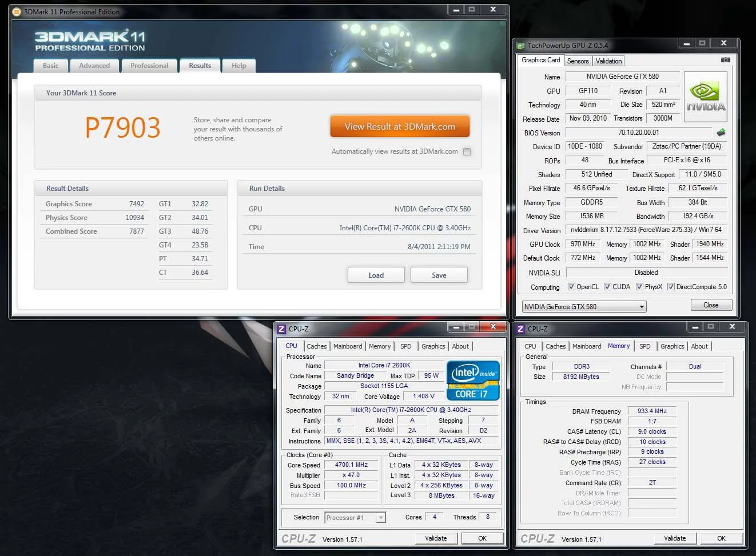Toggle the PhysX checkbox in GPU-Z
756x556 pixels.
[639, 287]
